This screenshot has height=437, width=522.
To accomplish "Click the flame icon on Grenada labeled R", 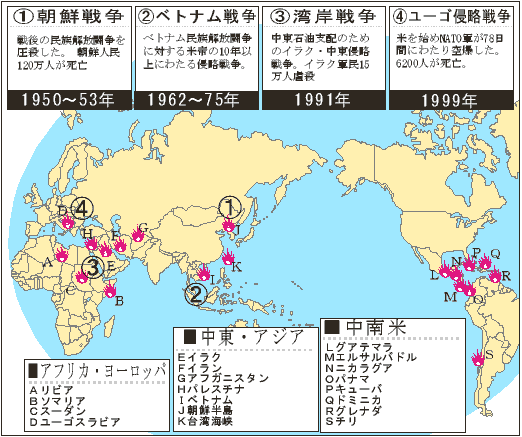I will click(x=495, y=275).
